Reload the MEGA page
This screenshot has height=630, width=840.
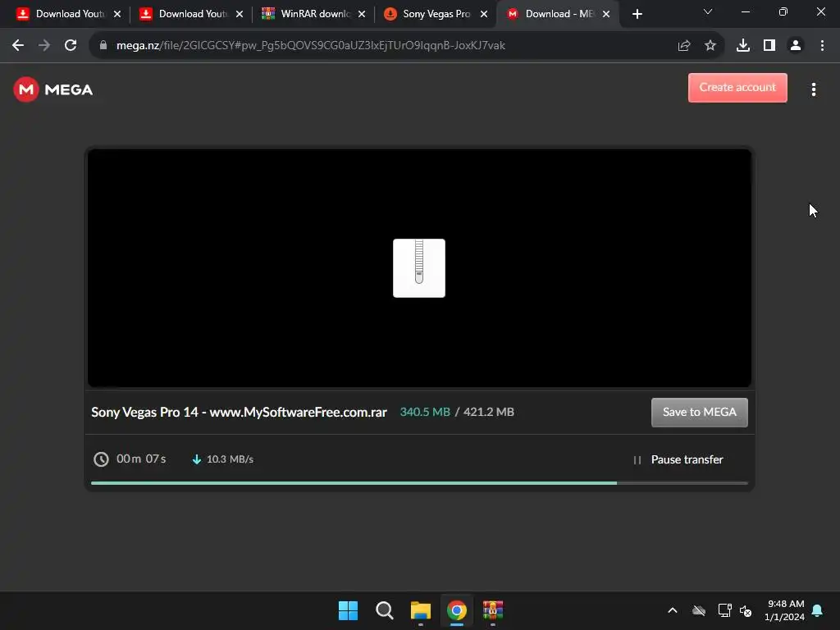point(71,46)
